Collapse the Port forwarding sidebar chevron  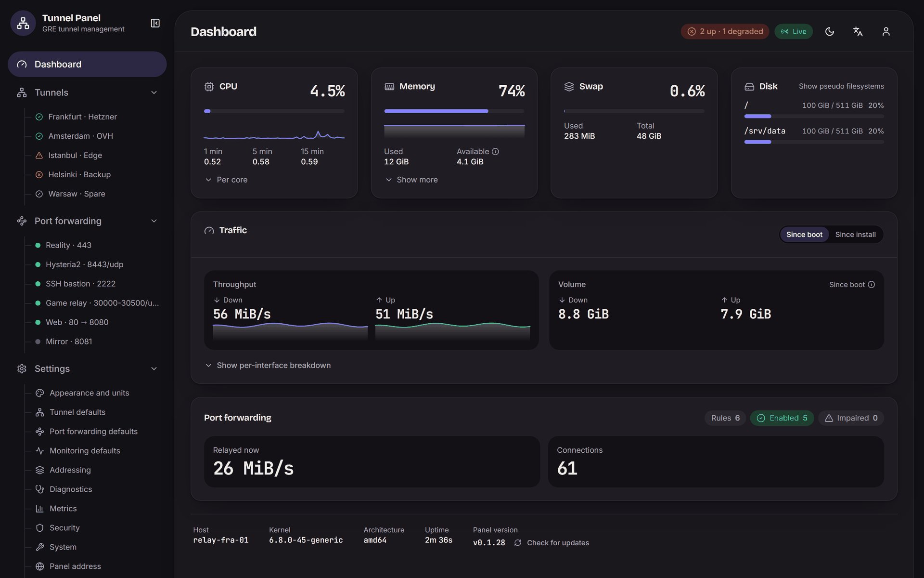(154, 221)
